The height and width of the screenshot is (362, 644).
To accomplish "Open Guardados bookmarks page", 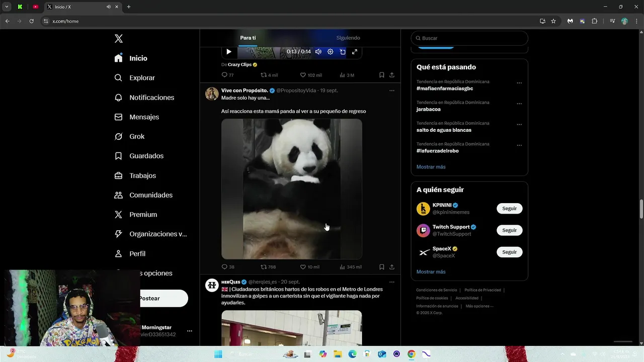I will point(139,156).
